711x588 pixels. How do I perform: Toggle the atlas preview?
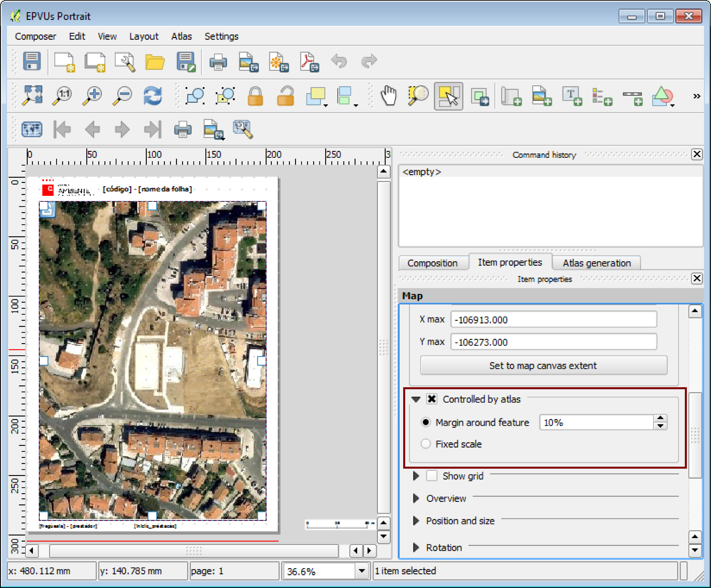click(x=32, y=129)
